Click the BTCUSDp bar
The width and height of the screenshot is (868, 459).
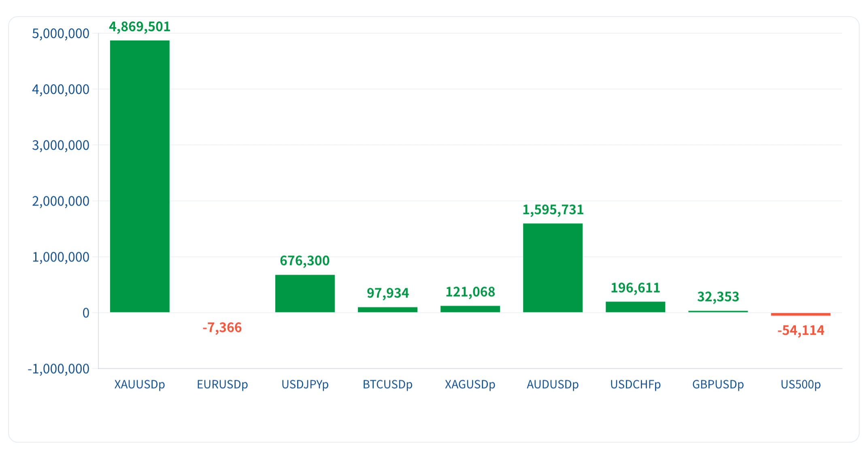pos(387,310)
